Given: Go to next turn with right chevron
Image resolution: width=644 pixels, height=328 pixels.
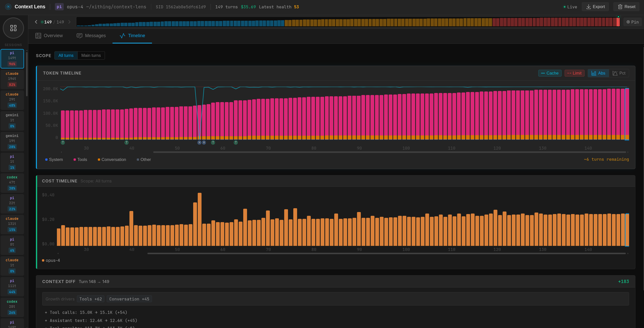Looking at the screenshot, I should coord(69,22).
